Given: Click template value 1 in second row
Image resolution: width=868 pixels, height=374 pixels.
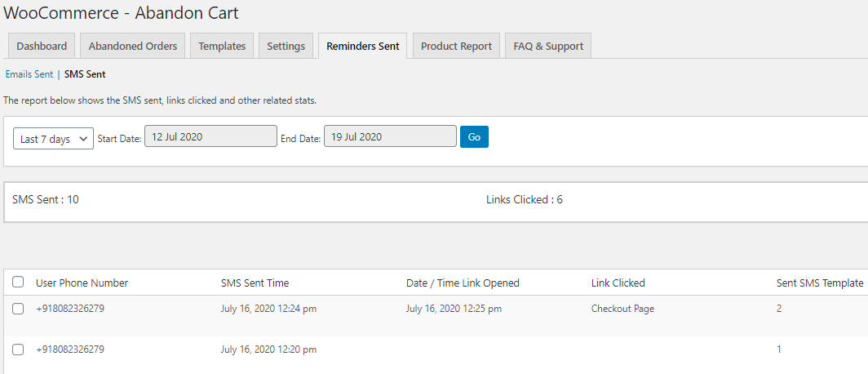Looking at the screenshot, I should click(779, 350).
